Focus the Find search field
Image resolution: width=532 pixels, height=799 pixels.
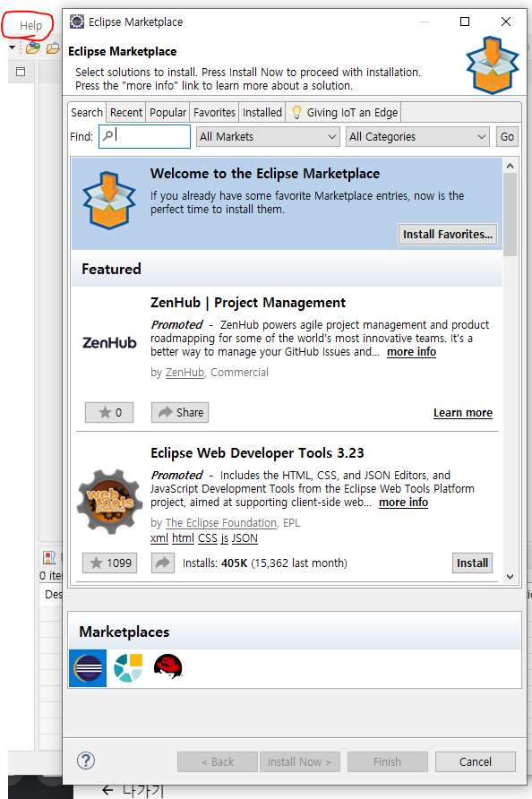(145, 136)
